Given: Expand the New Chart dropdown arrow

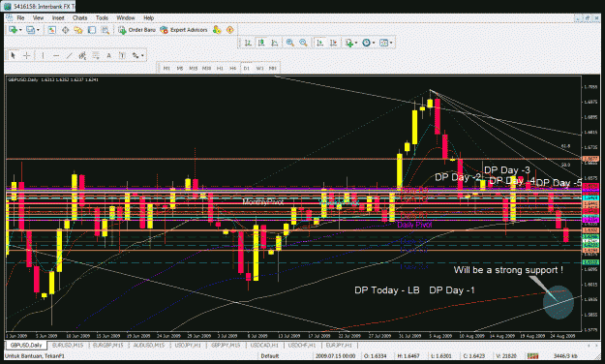Looking at the screenshot, I should click(x=20, y=30).
